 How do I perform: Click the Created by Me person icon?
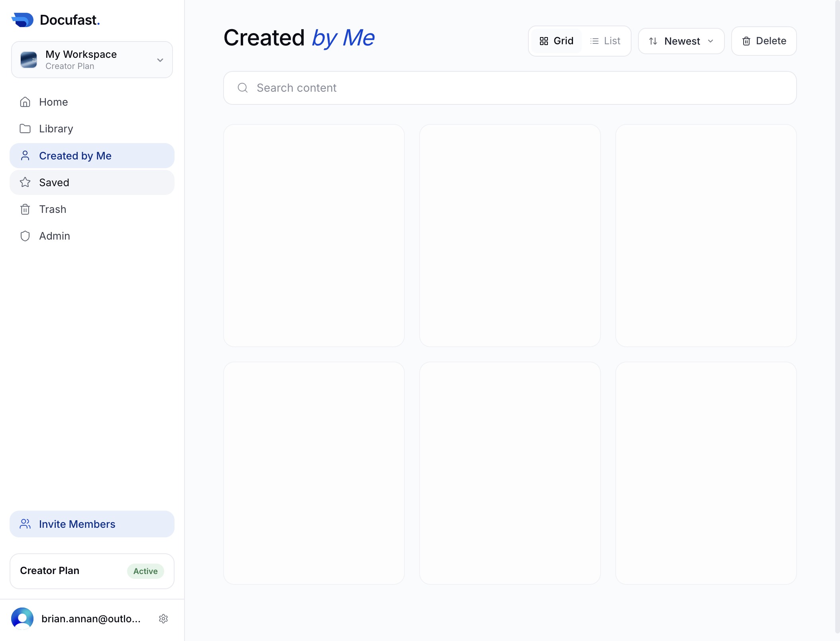[x=25, y=155]
